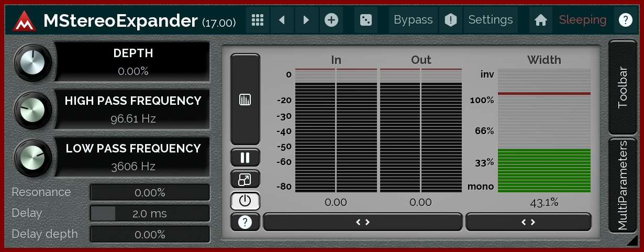Click the Delay slider
Image resolution: width=644 pixels, height=252 pixels.
click(x=150, y=213)
